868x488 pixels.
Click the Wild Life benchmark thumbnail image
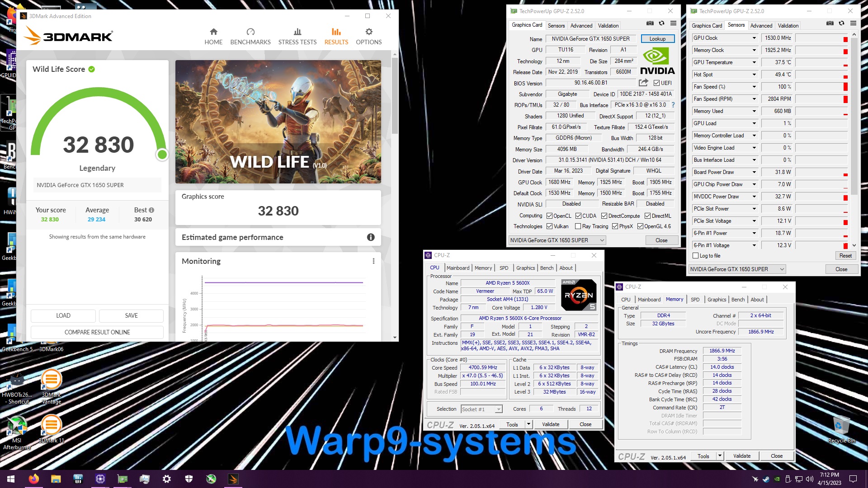point(278,122)
